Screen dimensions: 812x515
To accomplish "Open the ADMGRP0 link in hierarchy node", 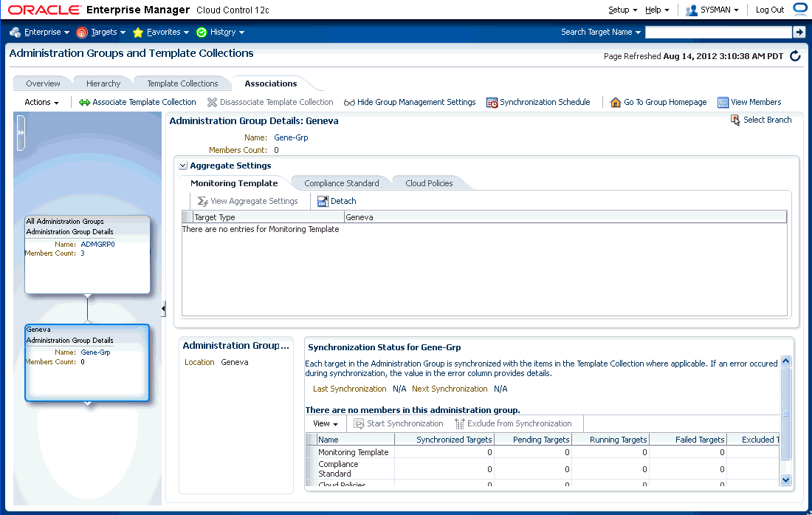I will pyautogui.click(x=98, y=244).
